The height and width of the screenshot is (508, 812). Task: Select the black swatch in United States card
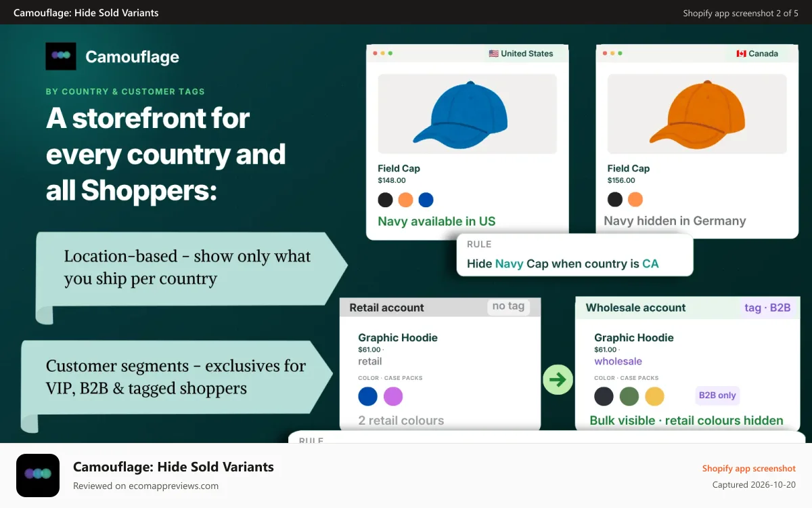coord(385,200)
